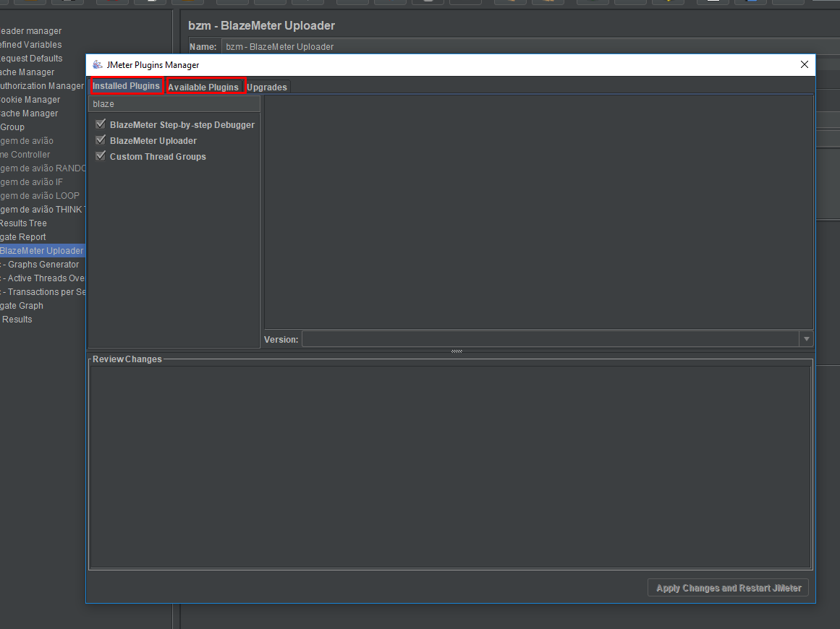Select 'gate Graph' in JMeter tree

tap(22, 306)
